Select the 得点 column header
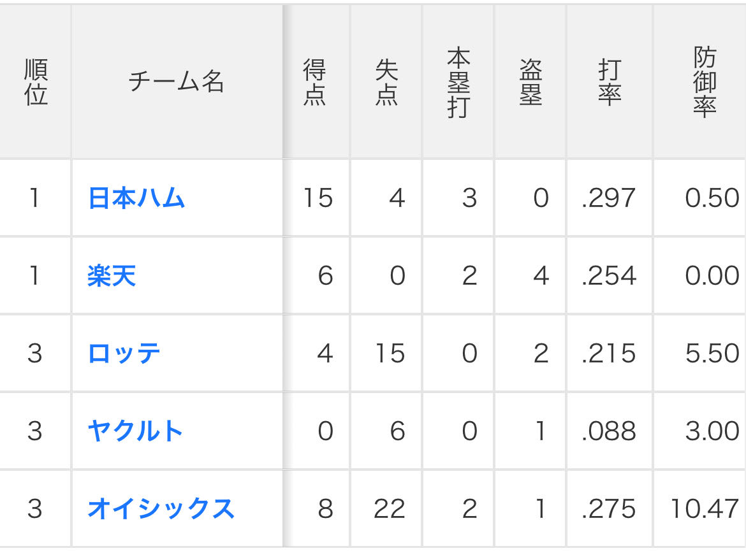 click(x=314, y=82)
